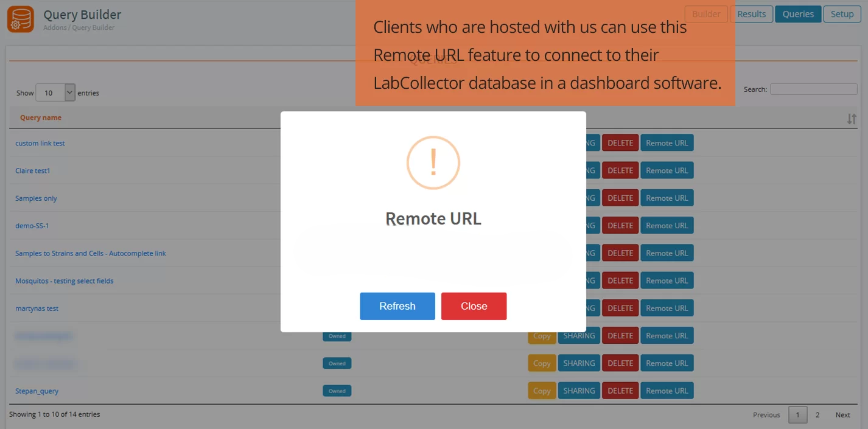868x429 pixels.
Task: Get Remote URL for martynas test
Action: pos(667,308)
